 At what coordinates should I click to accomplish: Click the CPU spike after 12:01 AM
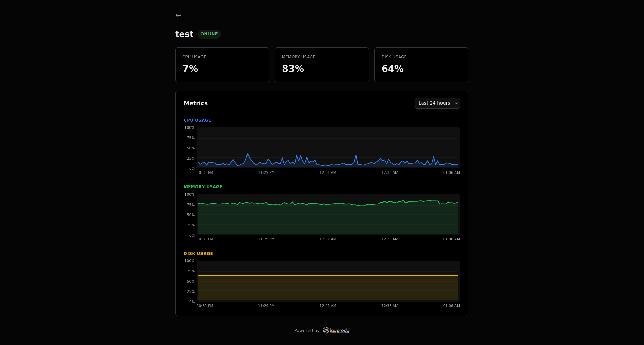(356, 156)
